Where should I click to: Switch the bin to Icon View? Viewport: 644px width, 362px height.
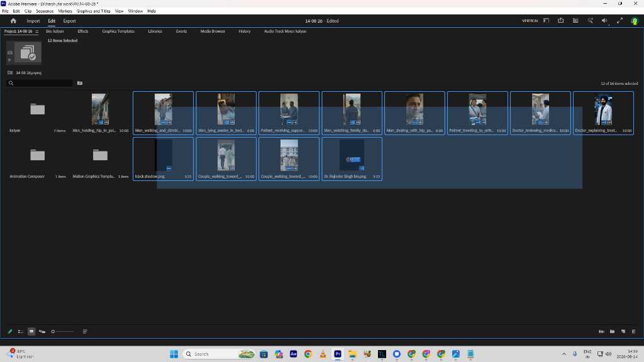pos(31,331)
